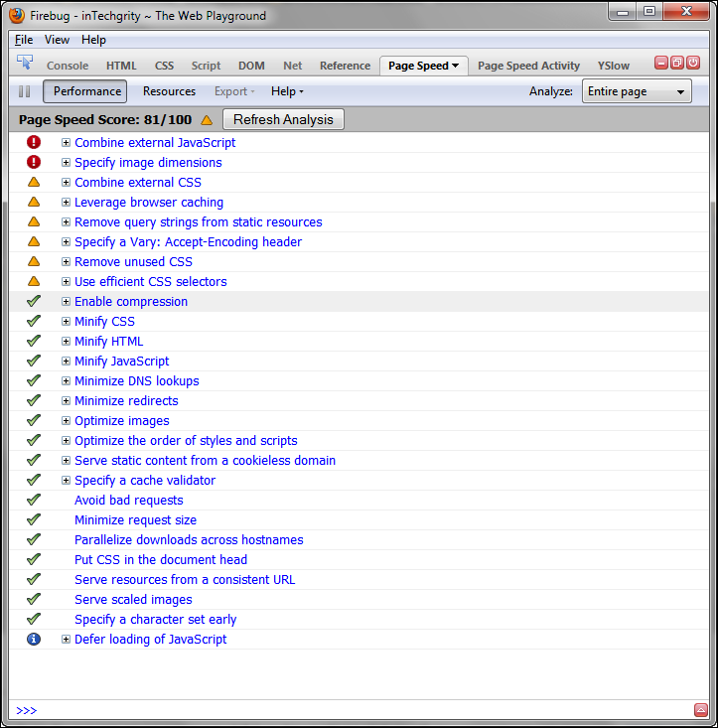This screenshot has width=718, height=728.
Task: Click green checkmark for Optimize images
Action: click(34, 420)
